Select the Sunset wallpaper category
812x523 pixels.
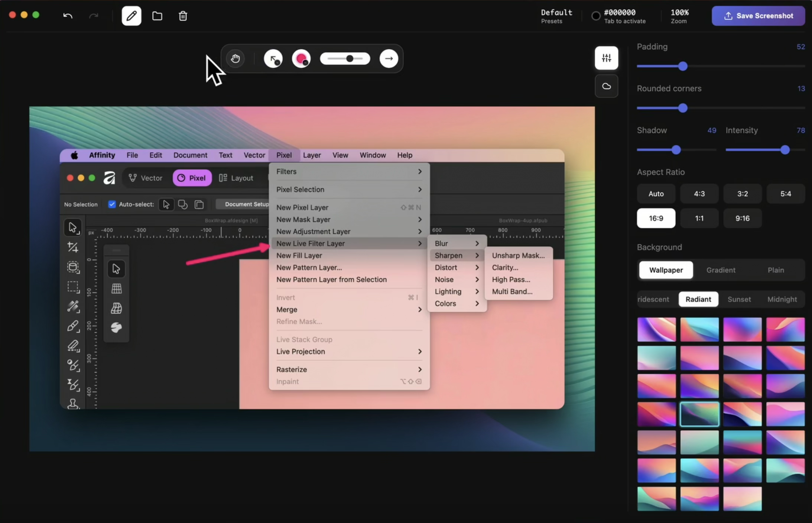739,299
